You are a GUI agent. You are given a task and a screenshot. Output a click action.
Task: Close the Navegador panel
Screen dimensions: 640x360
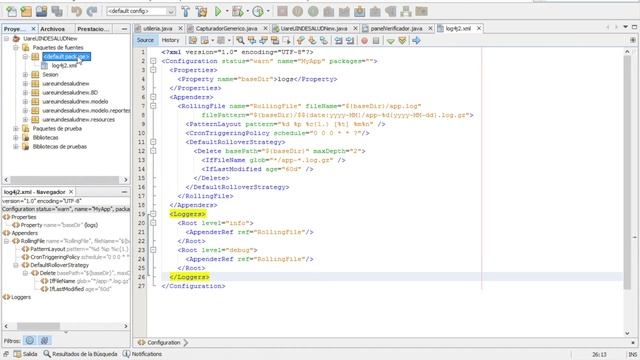(71, 191)
